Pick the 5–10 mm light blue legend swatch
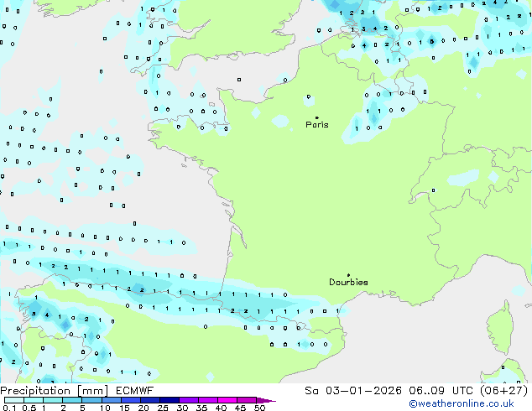 pyautogui.click(x=91, y=400)
